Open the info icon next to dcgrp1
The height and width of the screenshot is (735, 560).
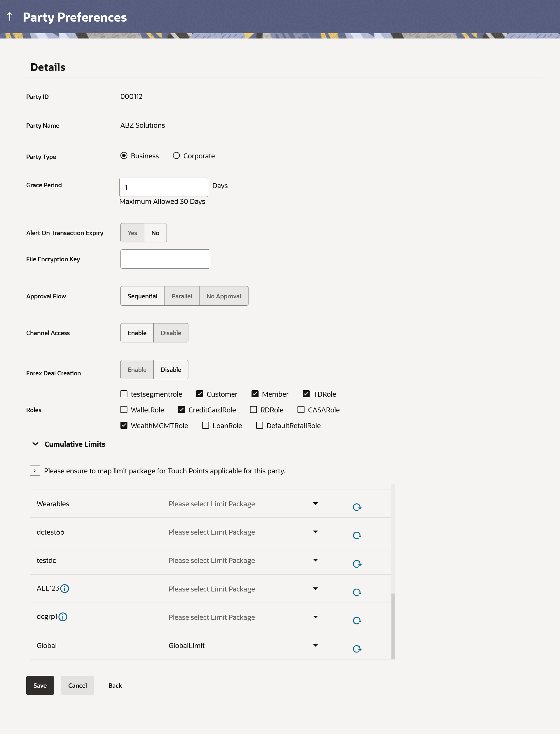[63, 617]
